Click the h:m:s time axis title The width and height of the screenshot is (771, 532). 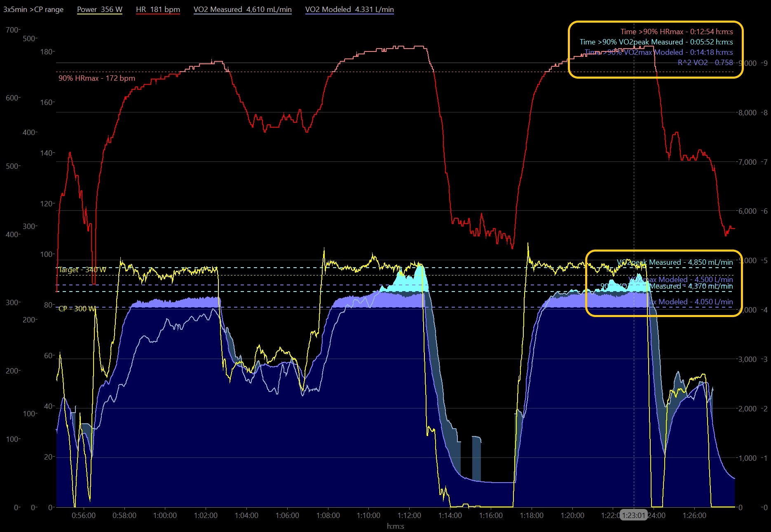tap(395, 526)
